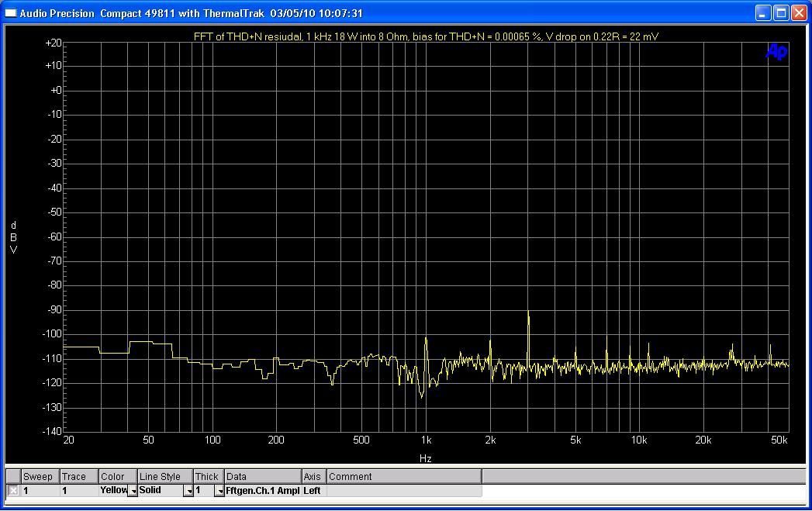Image resolution: width=812 pixels, height=511 pixels.
Task: Click the Sweep column header
Action: [40, 476]
